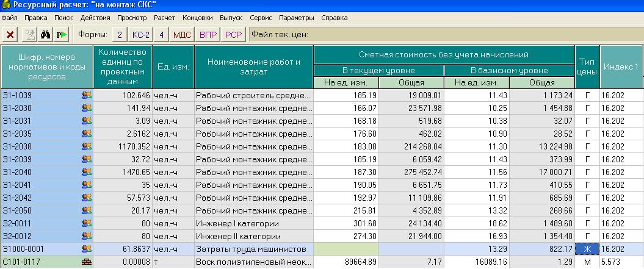The height and width of the screenshot is (269, 644).
Task: Click the workers icon in row З1-2050
Action: point(87,210)
